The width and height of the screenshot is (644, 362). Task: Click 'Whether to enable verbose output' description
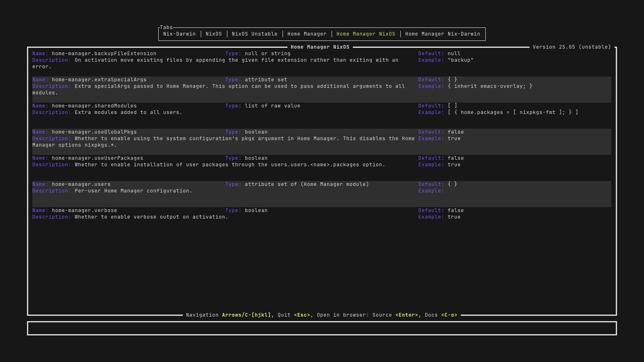tap(151, 217)
